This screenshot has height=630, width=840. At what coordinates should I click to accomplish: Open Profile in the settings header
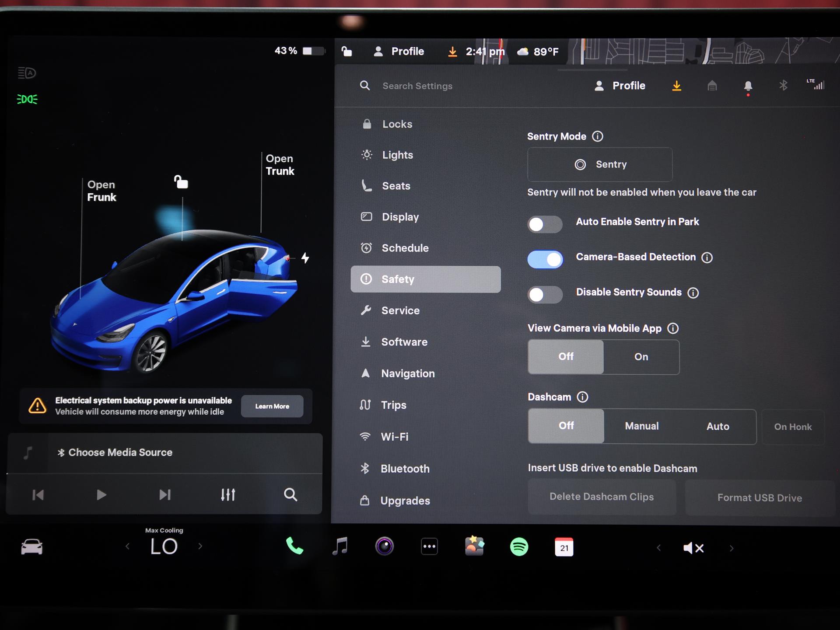619,86
